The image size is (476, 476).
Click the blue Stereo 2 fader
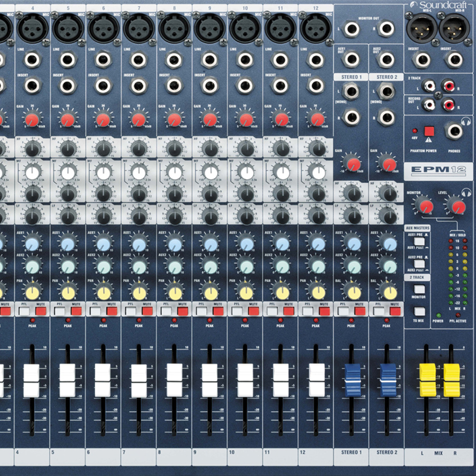point(388,380)
